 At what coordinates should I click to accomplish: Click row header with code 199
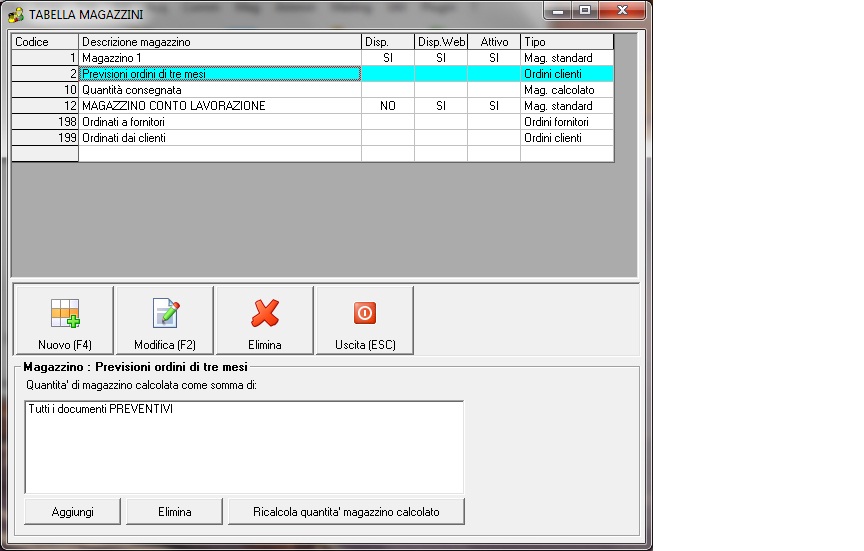[x=45, y=138]
